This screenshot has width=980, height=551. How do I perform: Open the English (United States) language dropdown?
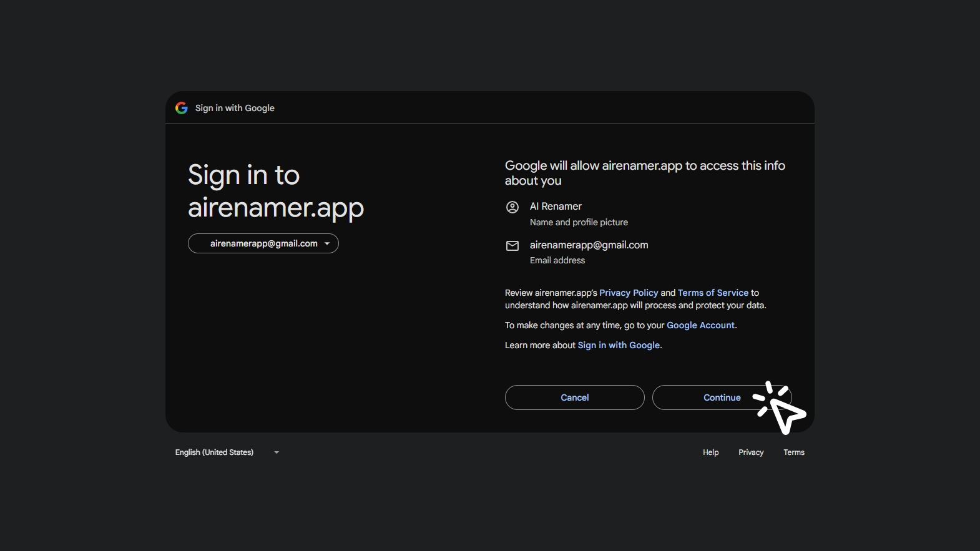point(227,452)
